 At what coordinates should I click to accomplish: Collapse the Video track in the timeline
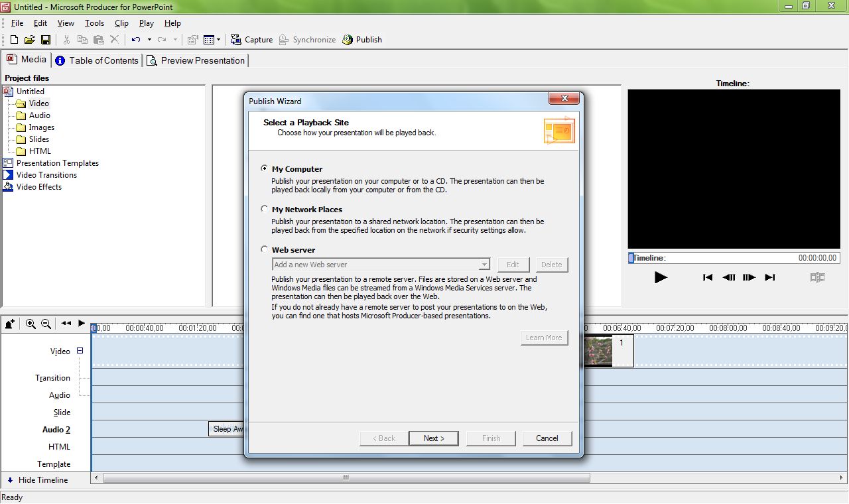click(x=79, y=350)
